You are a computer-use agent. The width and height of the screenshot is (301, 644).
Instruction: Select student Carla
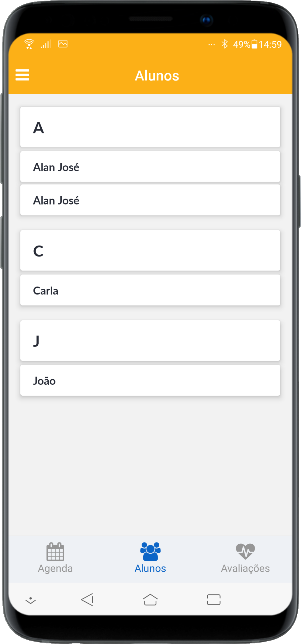point(150,290)
